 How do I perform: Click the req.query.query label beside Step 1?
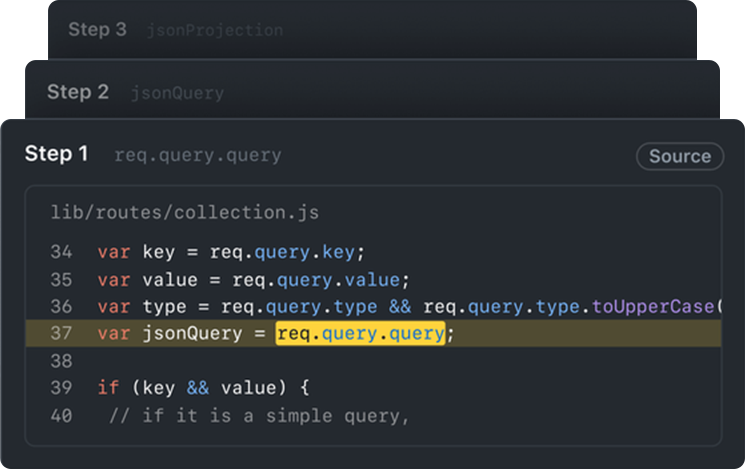[198, 155]
